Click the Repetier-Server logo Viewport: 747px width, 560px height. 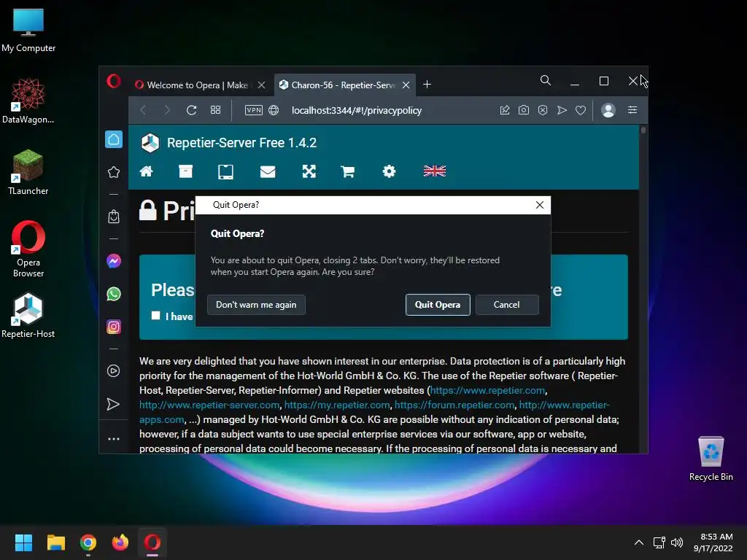[150, 143]
